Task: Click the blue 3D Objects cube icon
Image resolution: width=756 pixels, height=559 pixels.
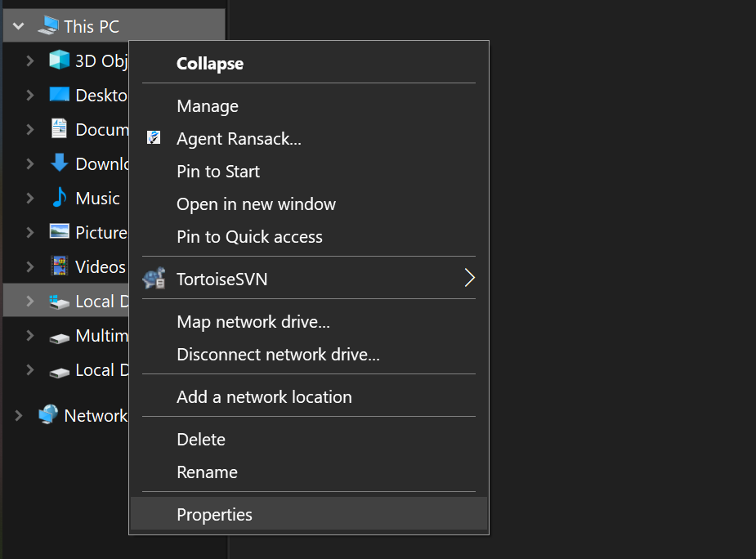Action: pos(59,60)
